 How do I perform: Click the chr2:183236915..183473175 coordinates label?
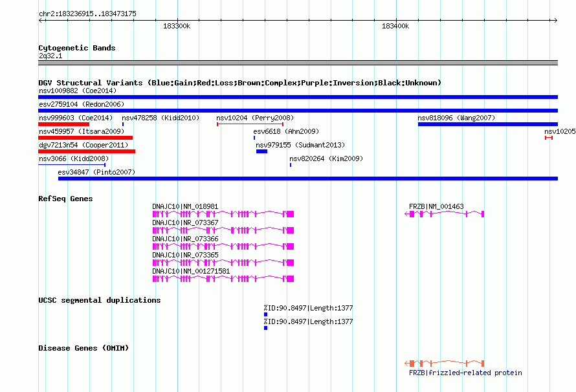87,14
